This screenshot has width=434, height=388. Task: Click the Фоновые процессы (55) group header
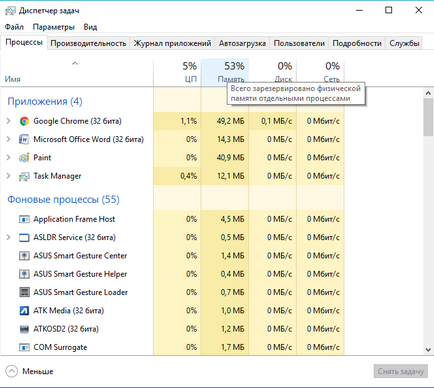pos(63,200)
